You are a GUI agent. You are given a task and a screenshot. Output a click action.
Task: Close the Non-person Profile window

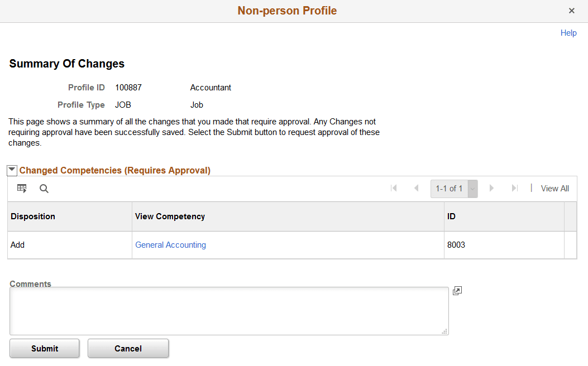(571, 11)
